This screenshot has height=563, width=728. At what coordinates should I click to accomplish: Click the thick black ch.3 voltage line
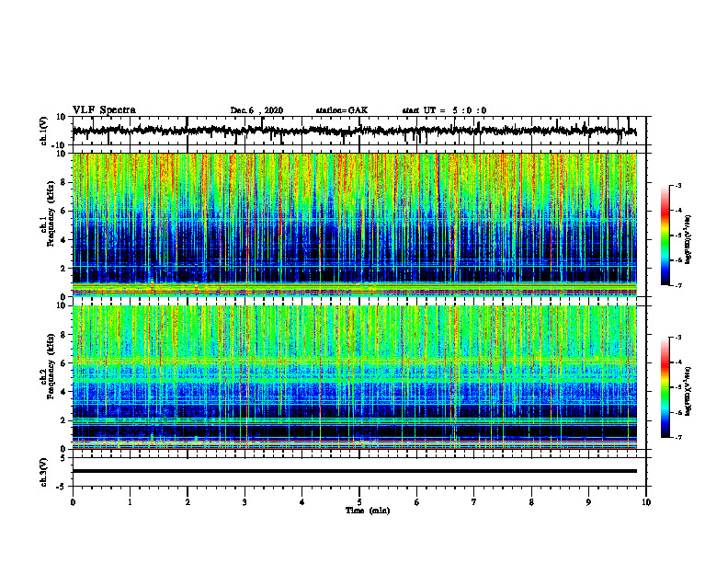click(x=354, y=471)
